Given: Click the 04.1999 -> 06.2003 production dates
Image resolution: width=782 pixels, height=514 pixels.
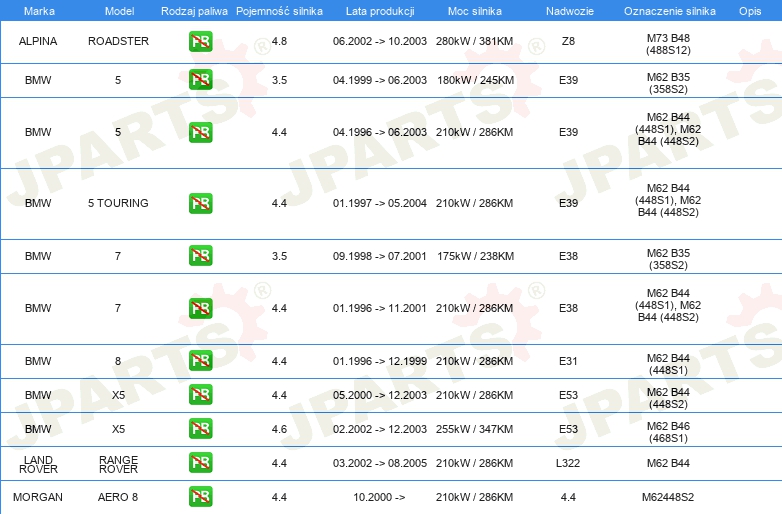Looking at the screenshot, I should [380, 80].
